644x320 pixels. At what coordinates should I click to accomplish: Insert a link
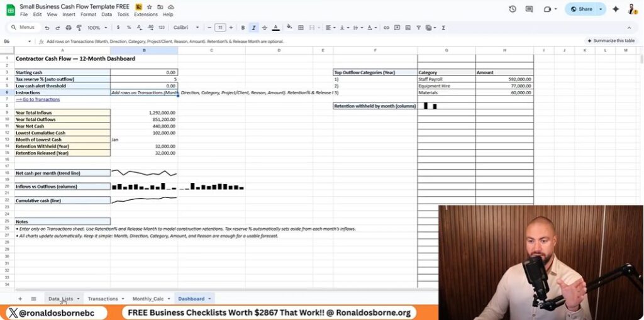coord(386,28)
